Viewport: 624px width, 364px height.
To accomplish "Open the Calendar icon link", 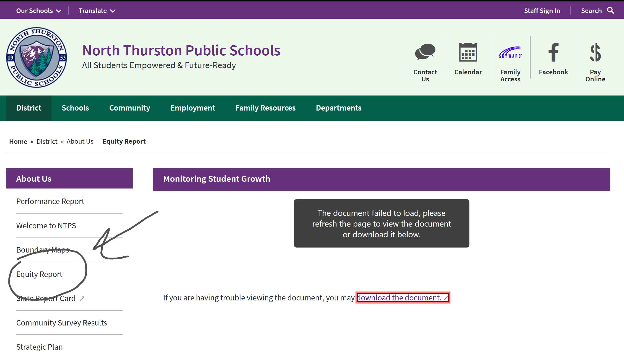I will coord(468,52).
